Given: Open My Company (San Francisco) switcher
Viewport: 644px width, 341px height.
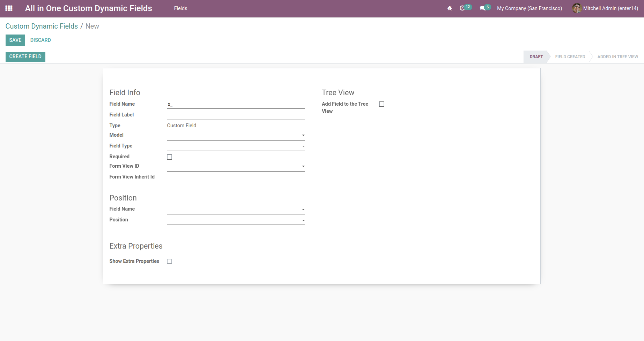Looking at the screenshot, I should click(530, 8).
